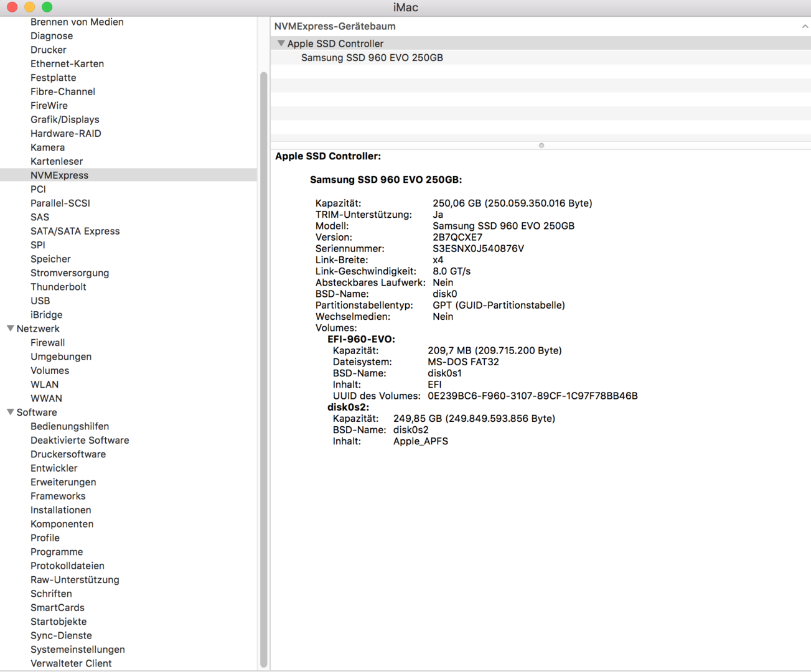Image resolution: width=811 pixels, height=672 pixels.
Task: Open Installationen sidebar entry
Action: click(x=61, y=510)
